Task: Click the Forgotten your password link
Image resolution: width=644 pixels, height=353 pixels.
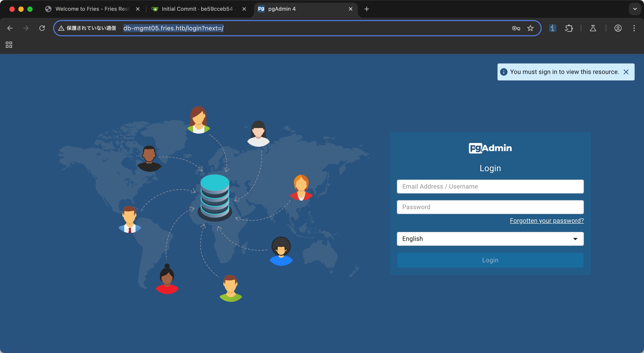Action: pos(547,221)
